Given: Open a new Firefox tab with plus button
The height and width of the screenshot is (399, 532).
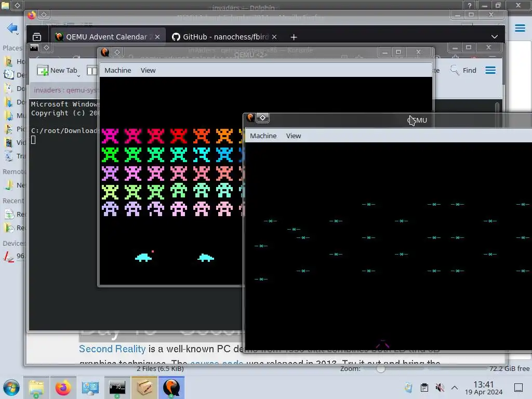Looking at the screenshot, I should tap(294, 37).
